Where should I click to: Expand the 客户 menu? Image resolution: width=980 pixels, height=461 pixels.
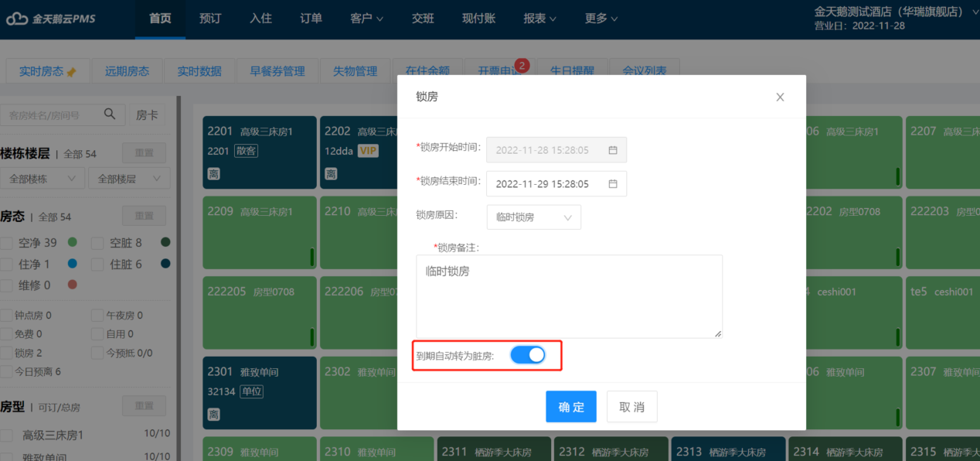pos(366,19)
